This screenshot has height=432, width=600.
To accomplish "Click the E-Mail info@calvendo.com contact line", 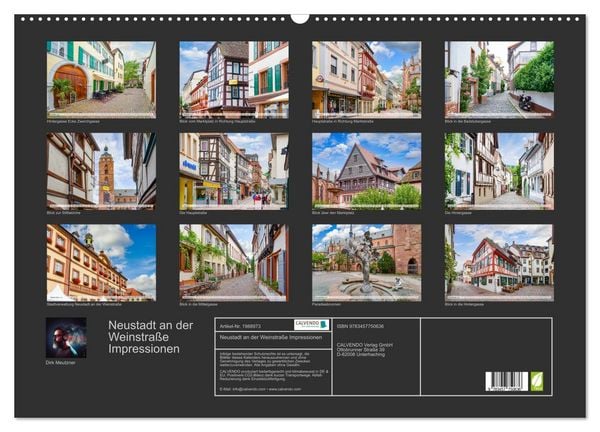I will coord(260,389).
